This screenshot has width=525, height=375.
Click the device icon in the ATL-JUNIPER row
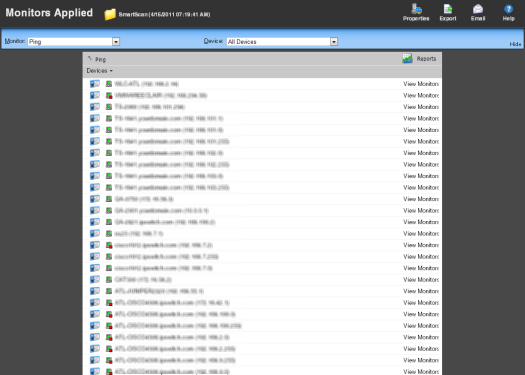pyautogui.click(x=95, y=291)
